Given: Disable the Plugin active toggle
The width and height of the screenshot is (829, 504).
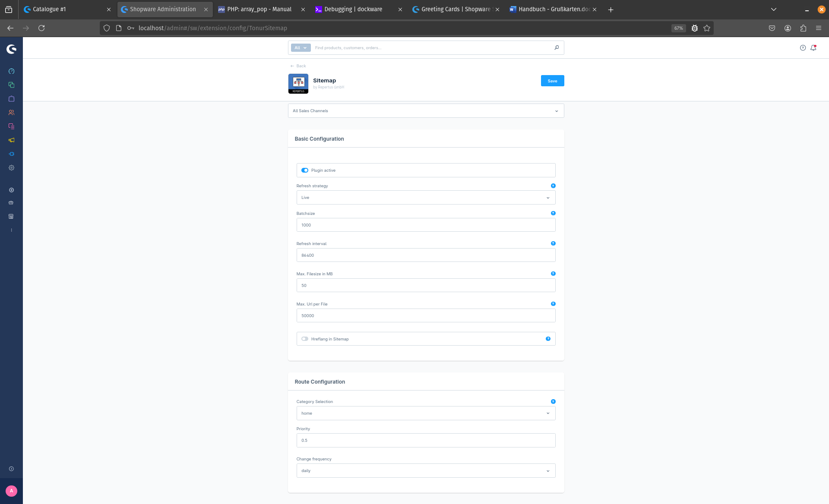Looking at the screenshot, I should pyautogui.click(x=305, y=170).
